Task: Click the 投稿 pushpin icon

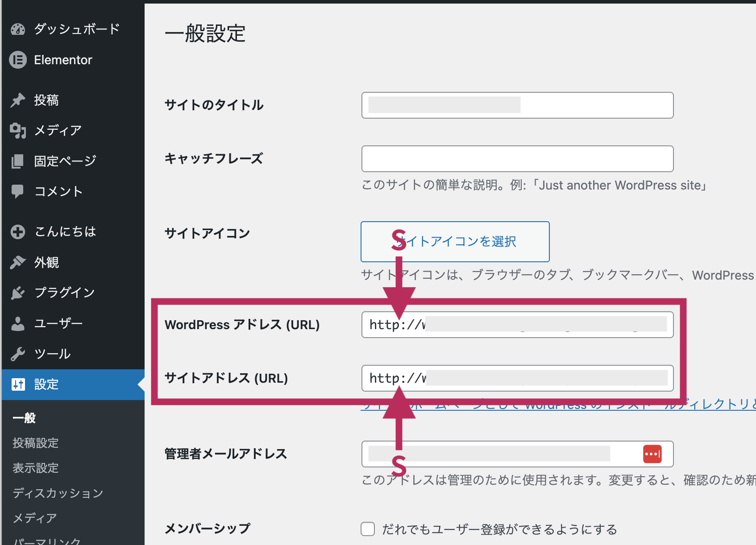Action: coord(17,99)
